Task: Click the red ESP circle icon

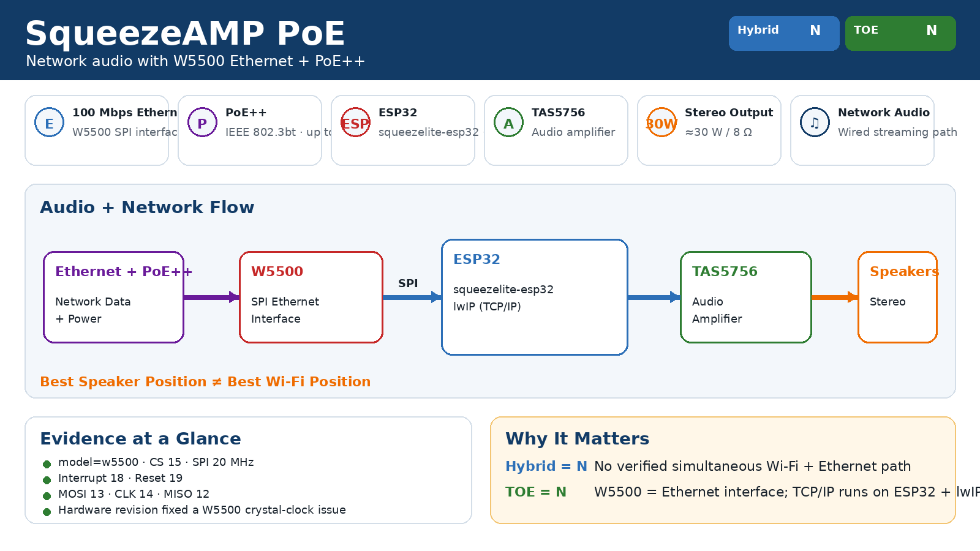Action: pyautogui.click(x=356, y=122)
